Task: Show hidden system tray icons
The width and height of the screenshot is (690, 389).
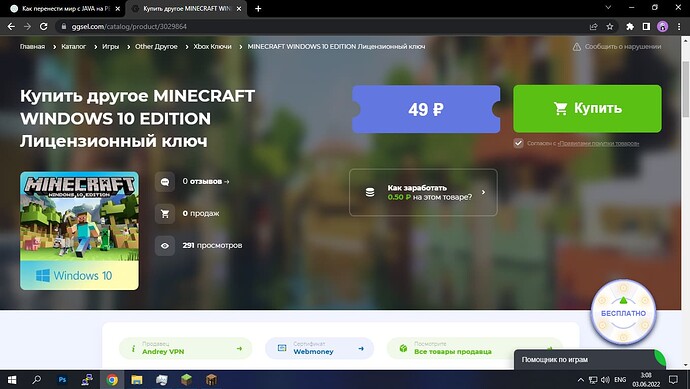Action: pos(580,380)
